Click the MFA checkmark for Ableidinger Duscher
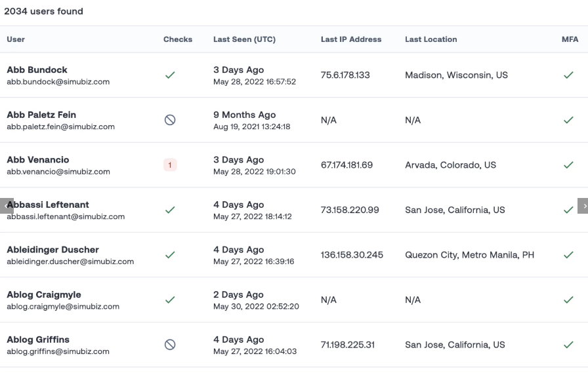The width and height of the screenshot is (588, 373). click(x=568, y=255)
